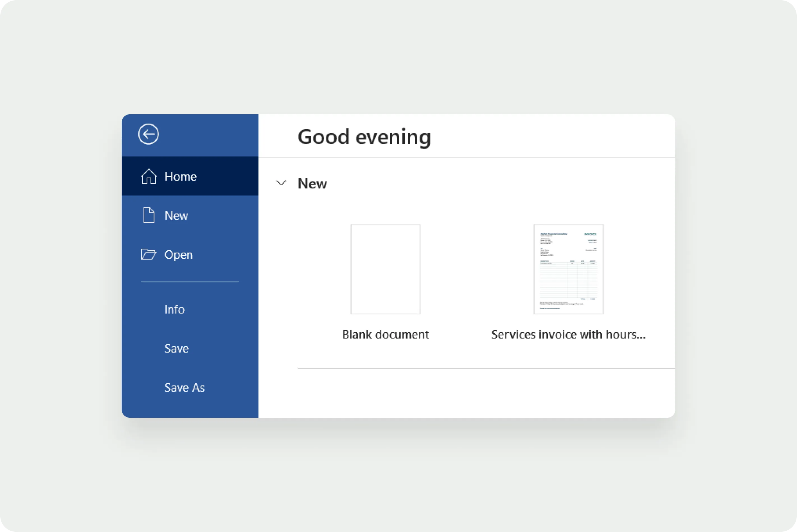The image size is (797, 532).
Task: Create a Blank document from thumbnail
Action: pos(385,269)
